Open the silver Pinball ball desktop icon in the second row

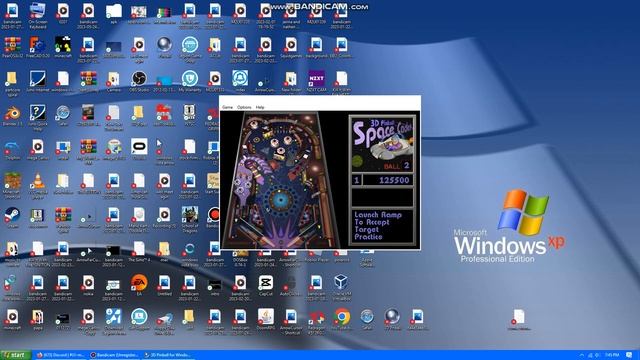164,48
